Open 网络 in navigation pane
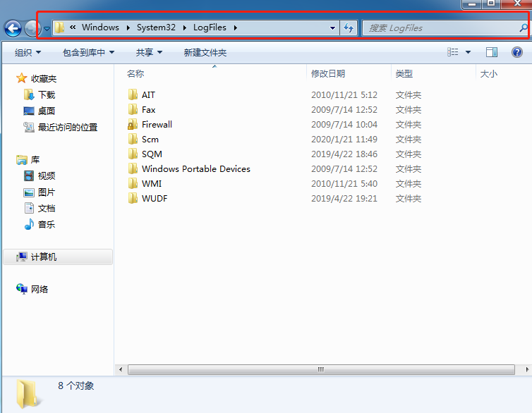532x413 pixels. pyautogui.click(x=40, y=289)
